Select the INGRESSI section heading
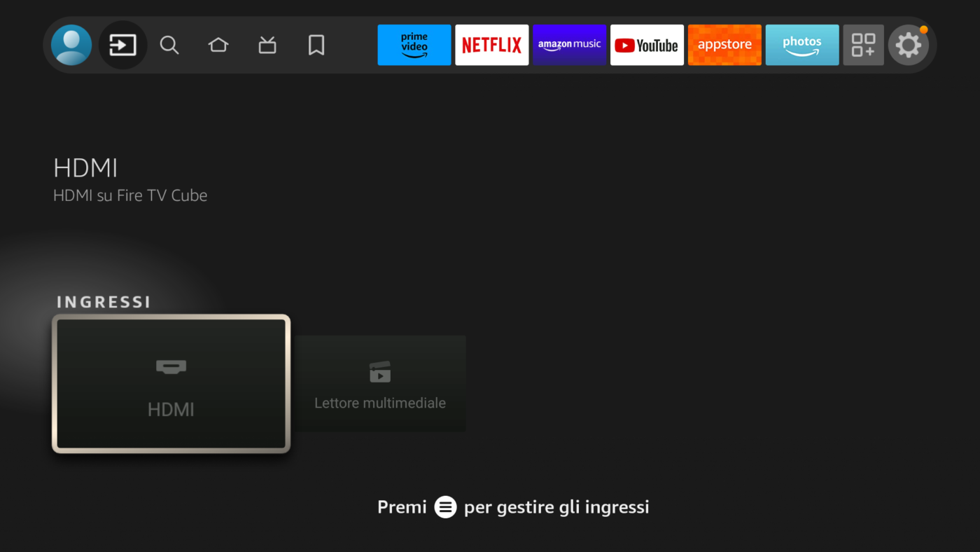 click(103, 301)
